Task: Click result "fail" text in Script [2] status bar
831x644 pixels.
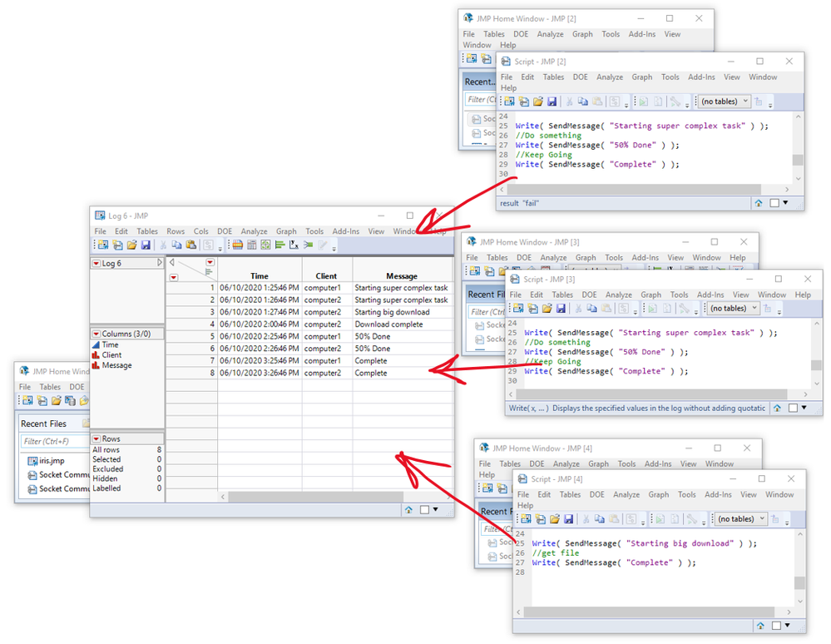Action: pyautogui.click(x=519, y=203)
